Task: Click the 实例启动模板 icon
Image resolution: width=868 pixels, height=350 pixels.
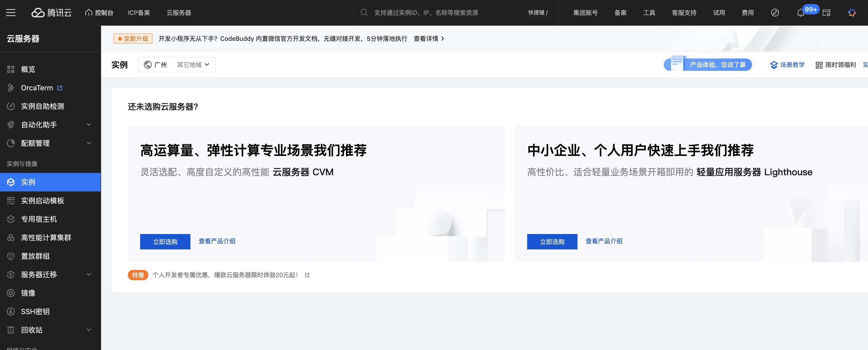Action: pos(11,201)
